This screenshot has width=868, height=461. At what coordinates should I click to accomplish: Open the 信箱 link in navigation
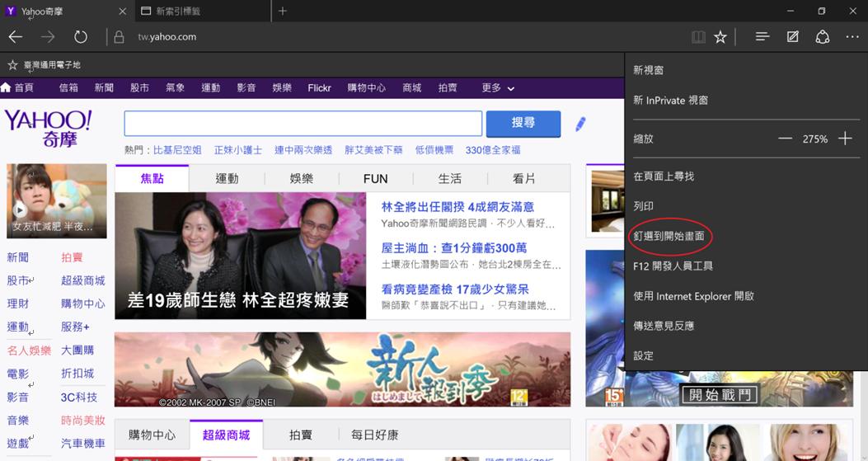[x=68, y=87]
